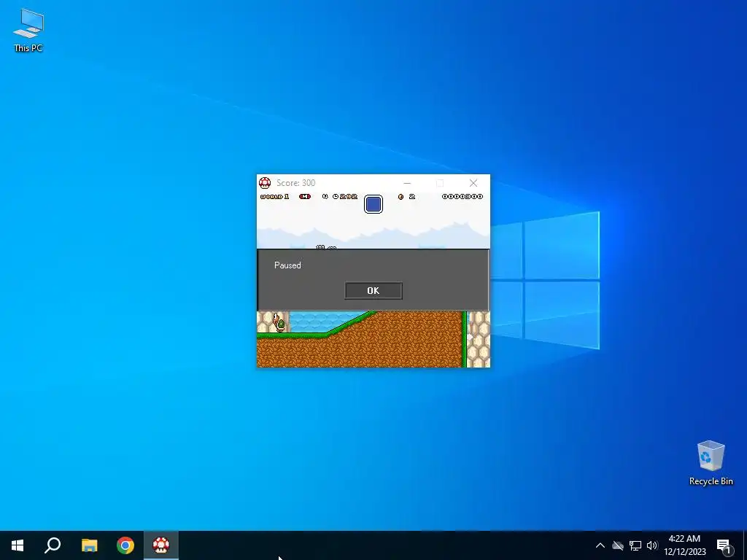Click the coin counter icon in HUD
This screenshot has width=747, height=560.
[400, 196]
